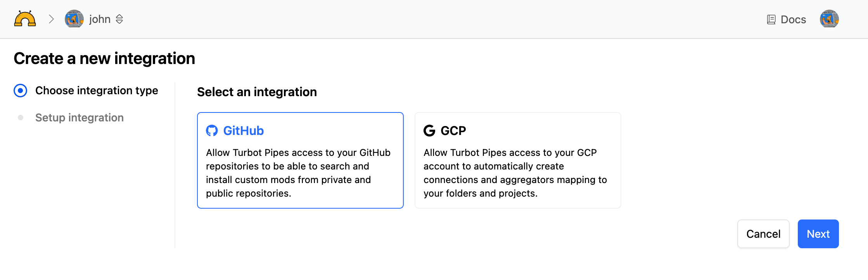Click the GCP card title
The height and width of the screenshot is (280, 868).
[453, 131]
